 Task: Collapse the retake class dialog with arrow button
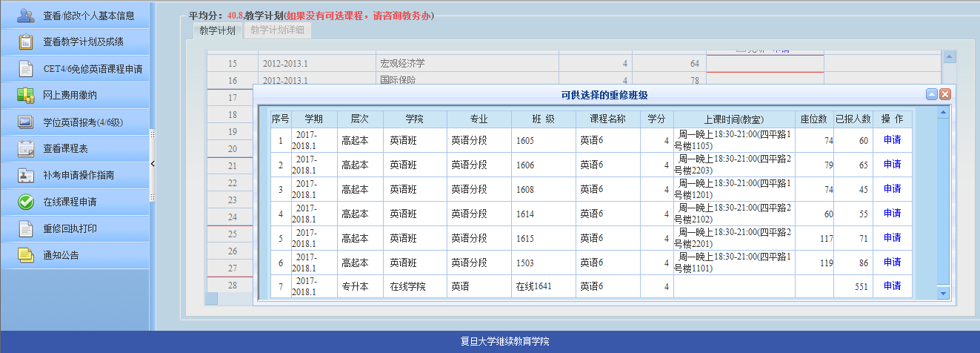[932, 94]
